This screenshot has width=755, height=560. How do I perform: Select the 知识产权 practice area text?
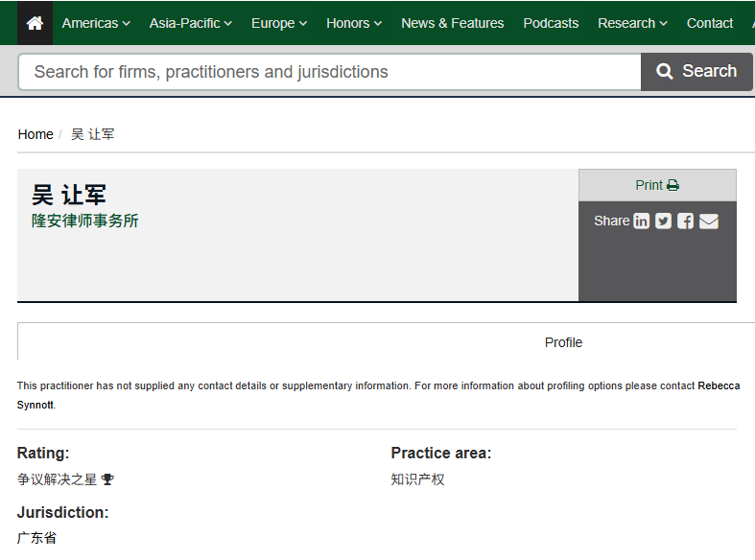coord(418,479)
